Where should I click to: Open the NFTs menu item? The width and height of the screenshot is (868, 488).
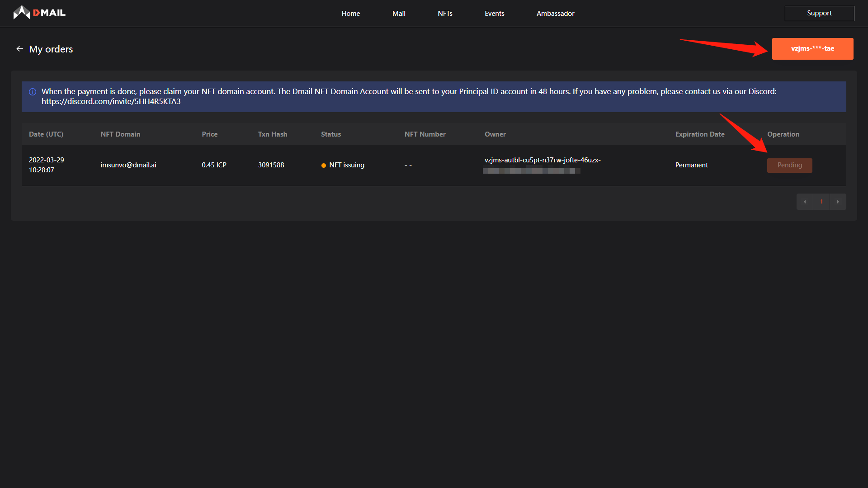click(445, 14)
